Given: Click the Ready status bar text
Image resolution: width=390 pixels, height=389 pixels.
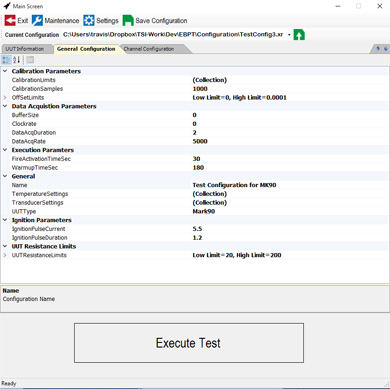Looking at the screenshot, I should tap(9, 383).
